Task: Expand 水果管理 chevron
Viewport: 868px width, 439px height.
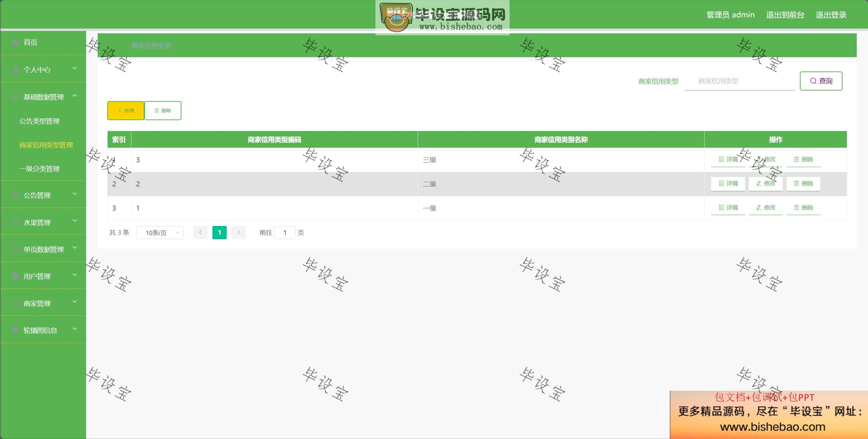Action: (75, 221)
